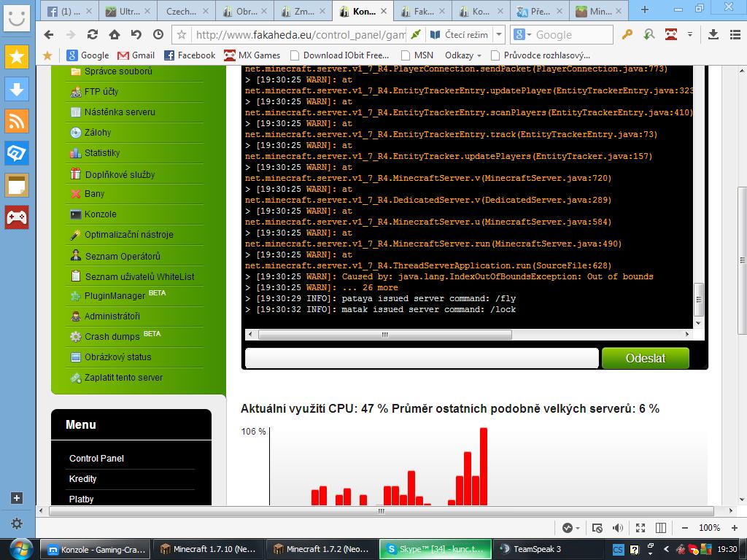747x560 pixels.
Task: Open the games controller icon in the sidebar
Action: [17, 217]
